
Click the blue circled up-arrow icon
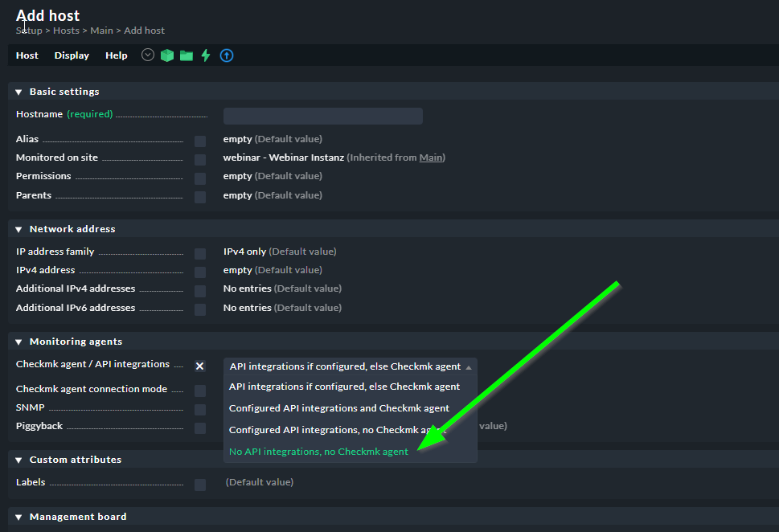click(x=227, y=55)
